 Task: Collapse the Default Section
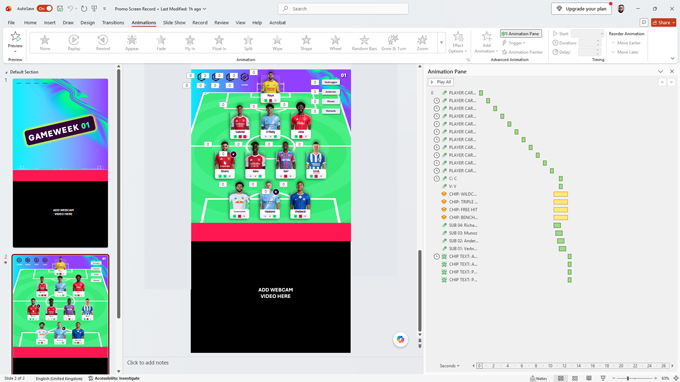coord(6,72)
